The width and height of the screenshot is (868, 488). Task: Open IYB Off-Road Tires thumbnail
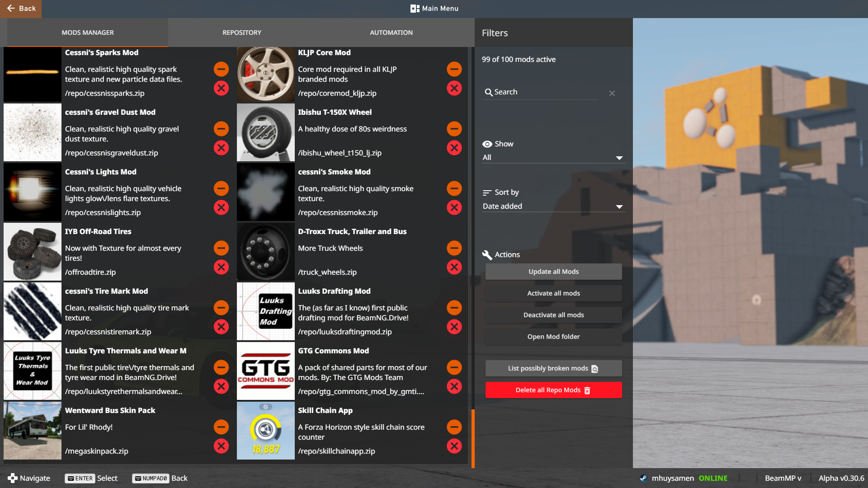tap(33, 252)
